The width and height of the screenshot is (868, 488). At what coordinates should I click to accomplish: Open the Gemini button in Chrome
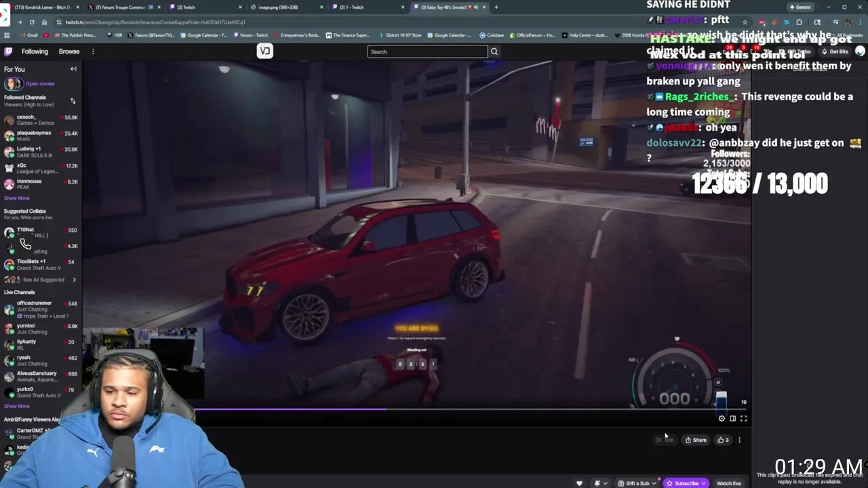801,7
